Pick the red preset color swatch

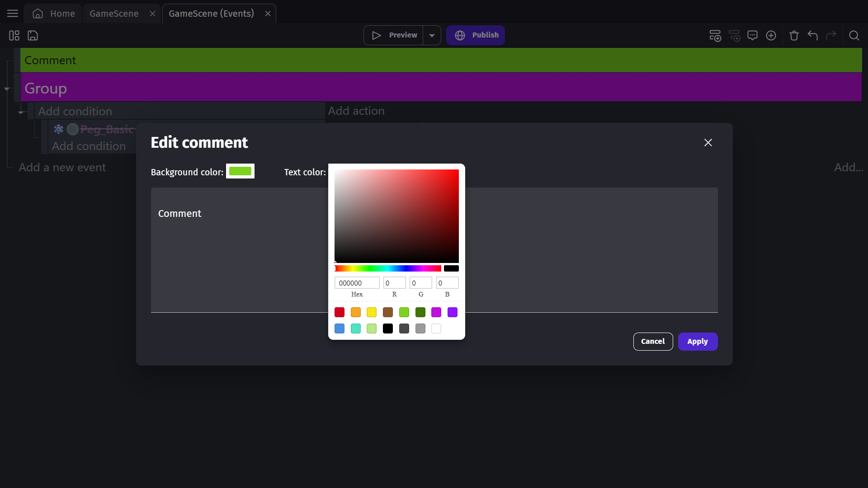pos(339,312)
